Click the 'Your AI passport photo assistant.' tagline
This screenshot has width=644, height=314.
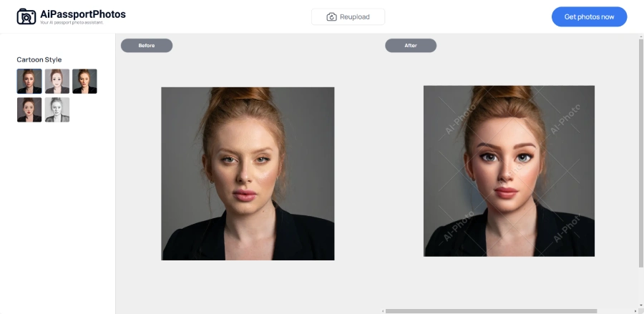click(x=72, y=23)
